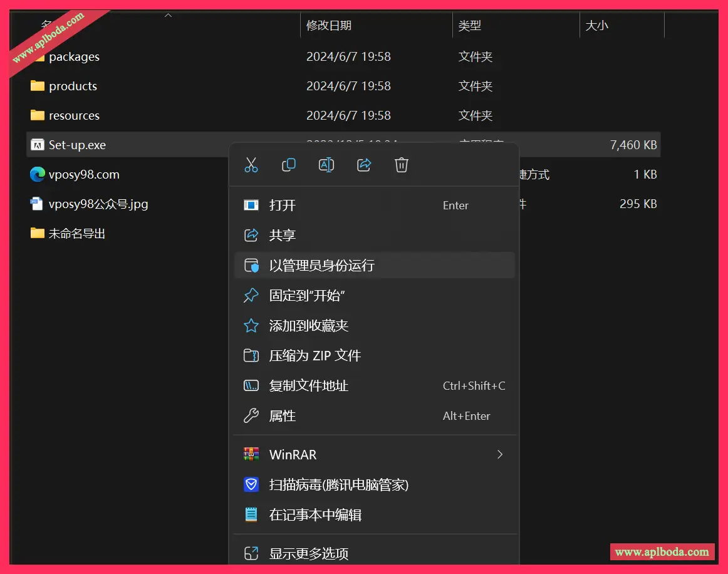Choose 压缩为 ZIP 文件
Image resolution: width=728 pixels, height=574 pixels.
click(x=315, y=356)
